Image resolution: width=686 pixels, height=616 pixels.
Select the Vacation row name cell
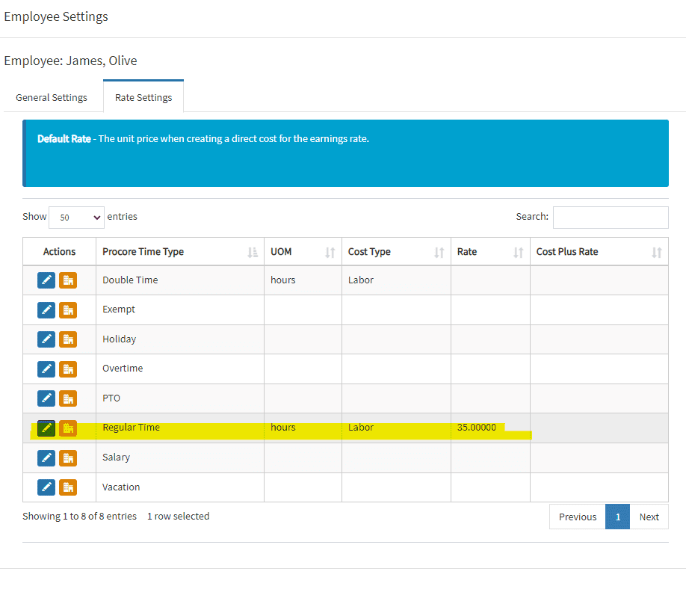tap(121, 487)
